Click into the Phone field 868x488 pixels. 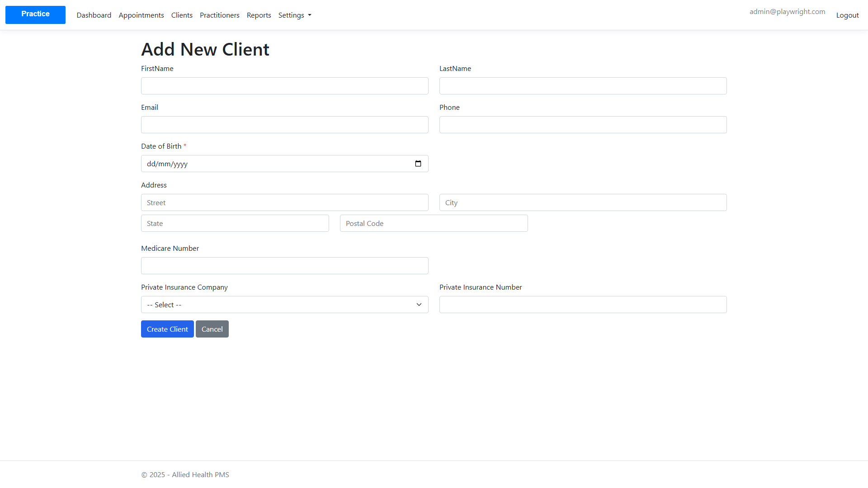[583, 125]
